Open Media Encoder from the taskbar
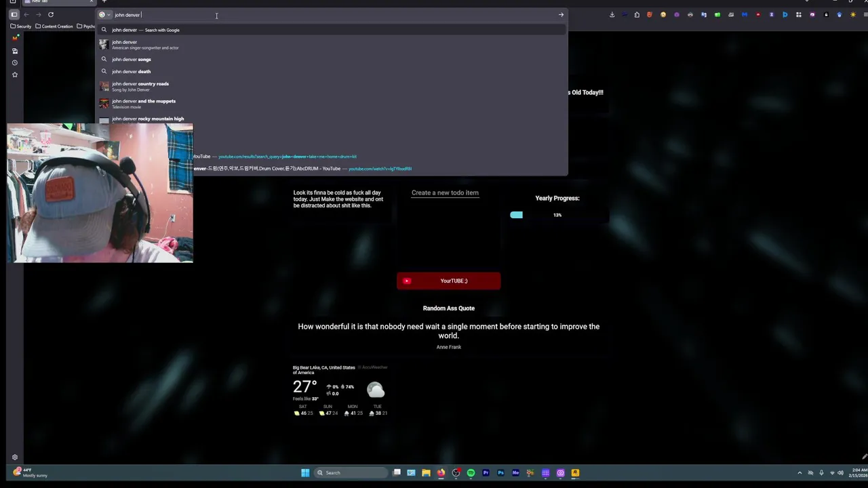The width and height of the screenshot is (868, 488). point(515,473)
